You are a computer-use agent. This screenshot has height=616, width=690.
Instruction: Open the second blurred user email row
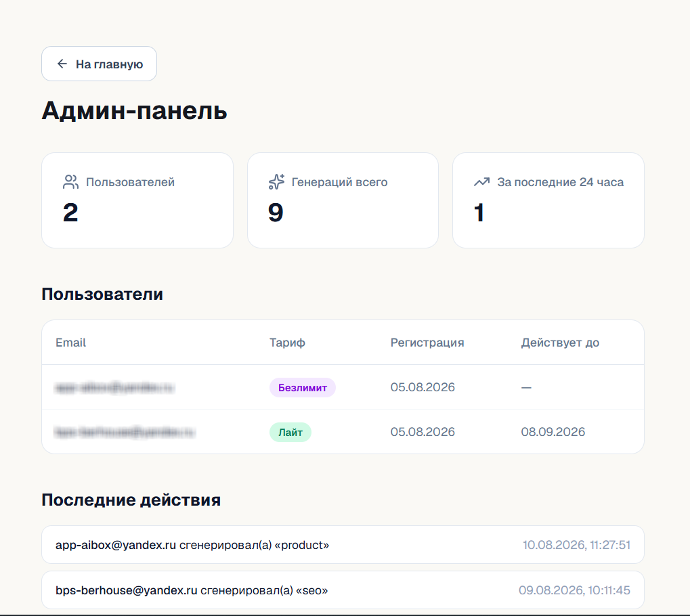pyautogui.click(x=343, y=432)
